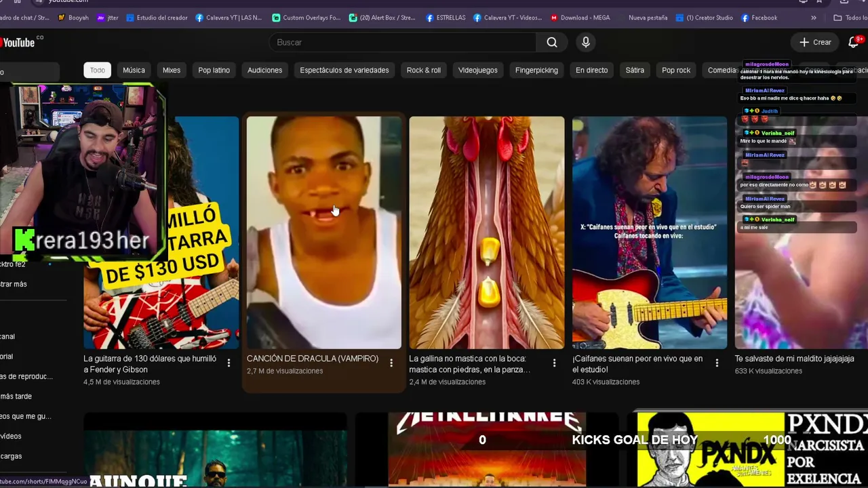Show hidden bookmarks with the double chevron
The image size is (868, 488).
click(814, 18)
